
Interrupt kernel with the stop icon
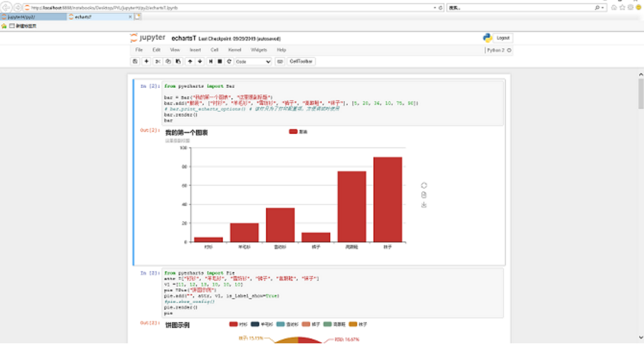pyautogui.click(x=219, y=61)
